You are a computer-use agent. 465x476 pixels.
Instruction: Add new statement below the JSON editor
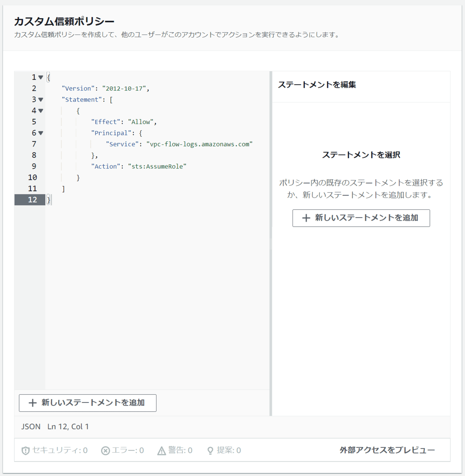(x=88, y=403)
